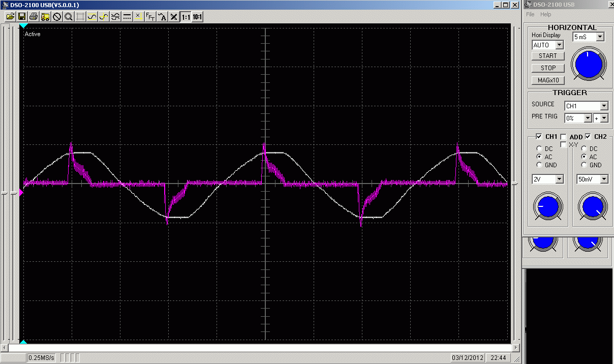Click the circle-slash stop icon
This screenshot has height=364, width=614.
tap(57, 17)
